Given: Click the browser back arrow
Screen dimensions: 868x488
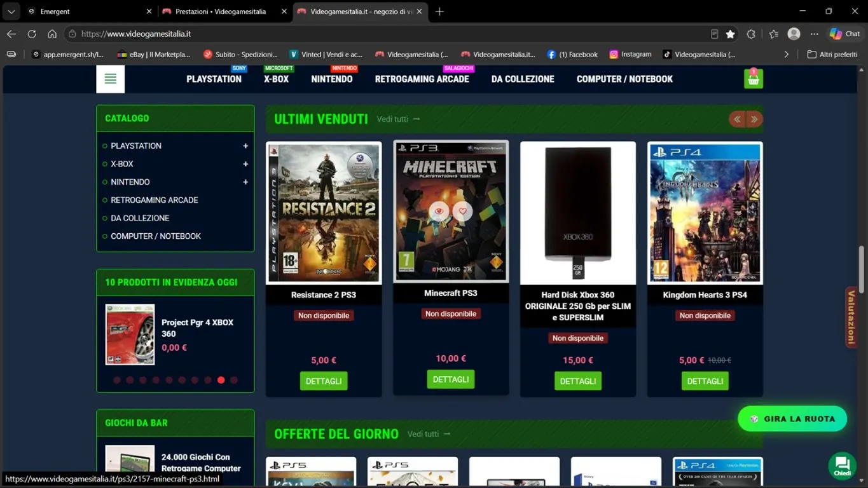Looking at the screenshot, I should [11, 34].
